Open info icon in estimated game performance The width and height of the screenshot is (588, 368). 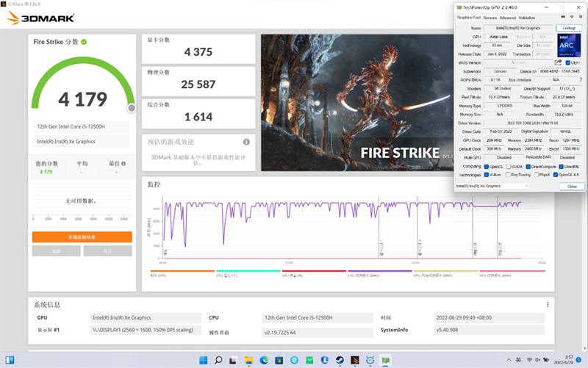pyautogui.click(x=246, y=142)
